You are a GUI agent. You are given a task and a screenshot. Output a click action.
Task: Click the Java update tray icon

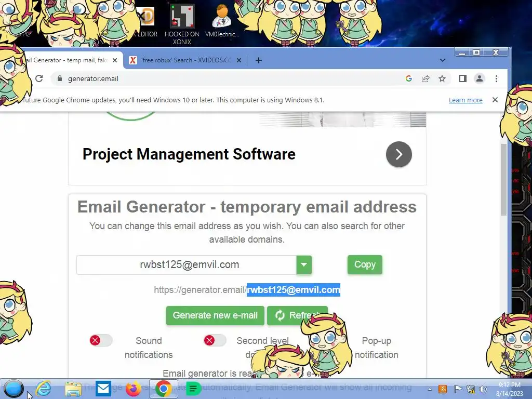click(443, 389)
